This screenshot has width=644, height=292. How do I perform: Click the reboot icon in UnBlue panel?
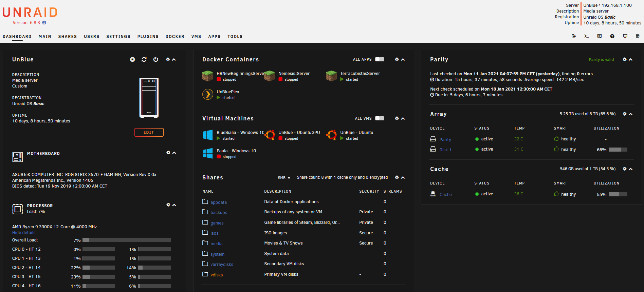coord(144,59)
